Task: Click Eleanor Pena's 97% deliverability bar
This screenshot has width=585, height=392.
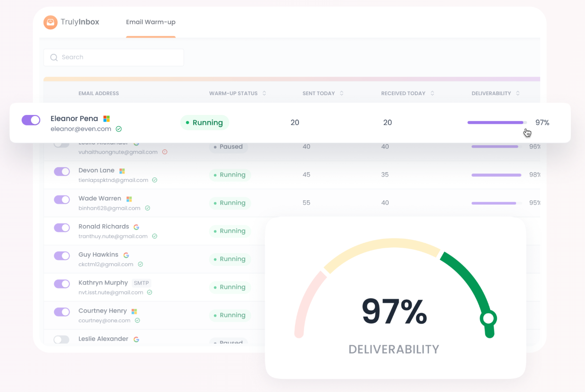Action: click(x=497, y=122)
